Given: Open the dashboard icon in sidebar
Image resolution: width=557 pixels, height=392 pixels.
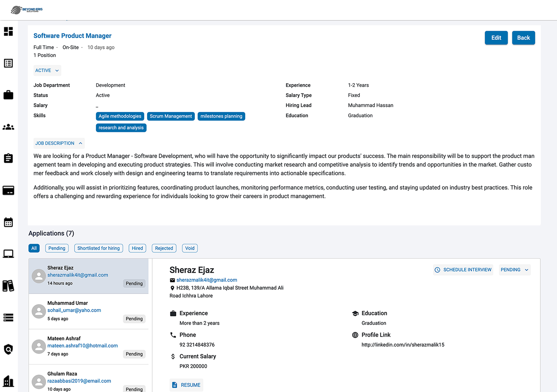Looking at the screenshot, I should tap(8, 32).
